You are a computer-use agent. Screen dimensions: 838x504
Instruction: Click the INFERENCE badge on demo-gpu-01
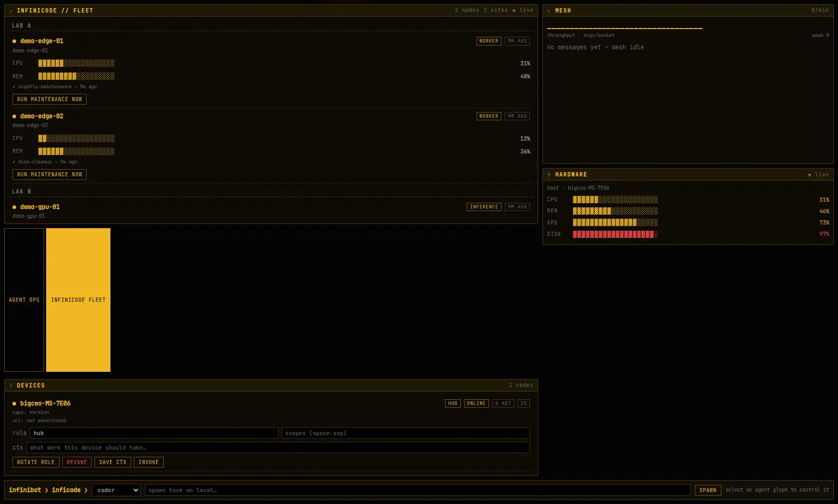coord(484,207)
